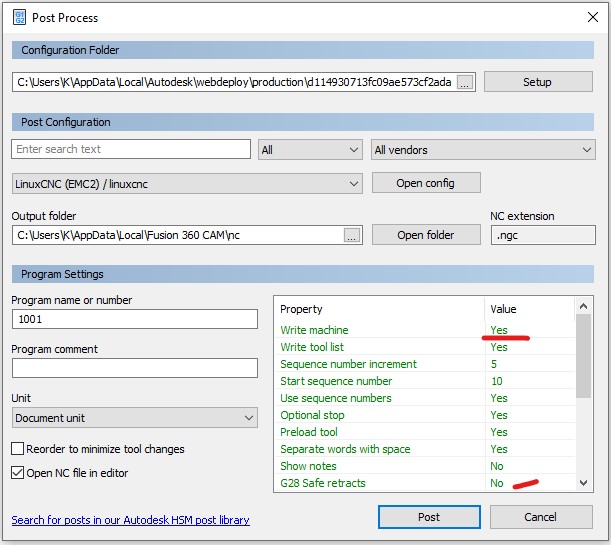Expand the LinuxCNC post configuration dropdown
611x545 pixels.
(x=186, y=184)
